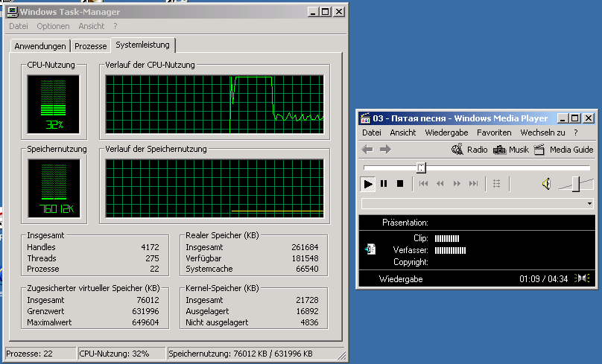
Task: Open the Wiedergabe menu in Media Player
Action: (446, 132)
